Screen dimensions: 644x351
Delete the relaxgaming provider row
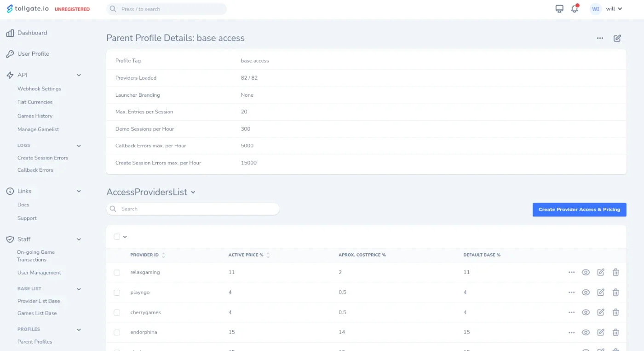tap(615, 272)
